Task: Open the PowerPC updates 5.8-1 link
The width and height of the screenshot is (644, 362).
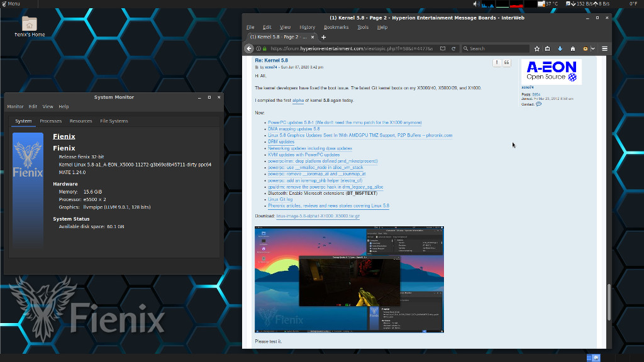Action: 345,123
